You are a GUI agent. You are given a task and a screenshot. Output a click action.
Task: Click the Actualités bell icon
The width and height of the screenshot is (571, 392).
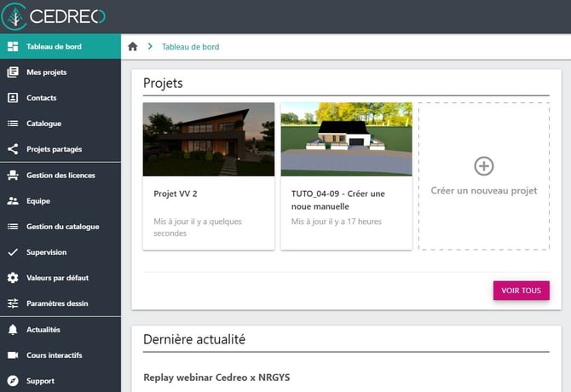[13, 330]
